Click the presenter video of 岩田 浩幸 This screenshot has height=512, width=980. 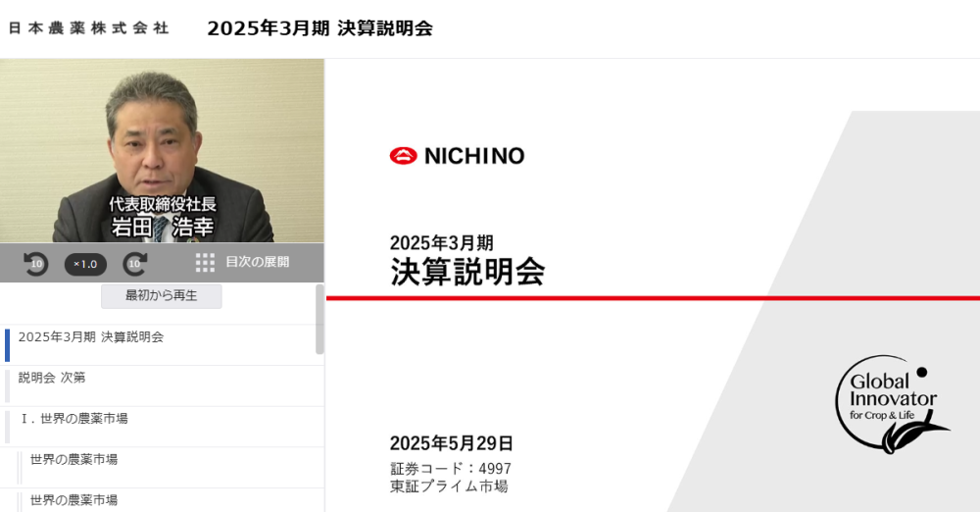point(162,151)
